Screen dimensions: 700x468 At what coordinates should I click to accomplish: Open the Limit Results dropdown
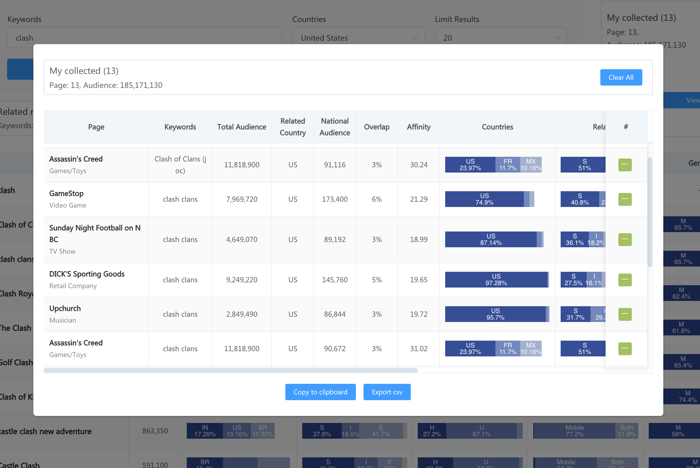(x=501, y=38)
